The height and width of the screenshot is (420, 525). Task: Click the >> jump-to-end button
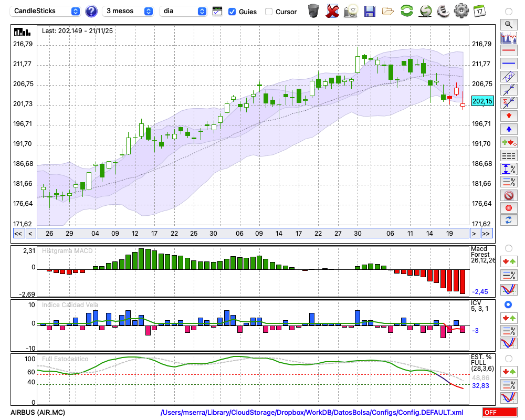click(486, 234)
